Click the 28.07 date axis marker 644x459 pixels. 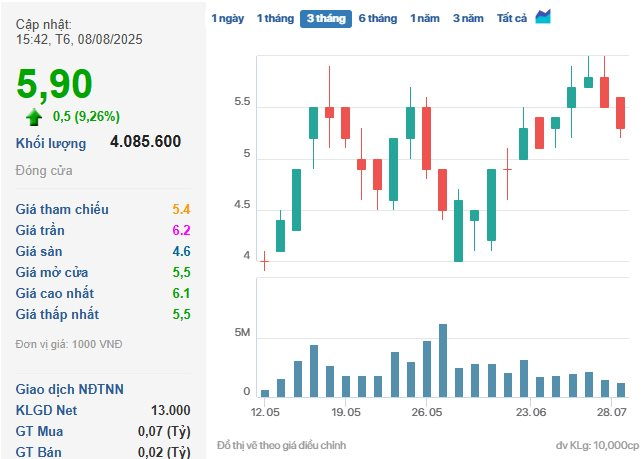click(x=610, y=412)
